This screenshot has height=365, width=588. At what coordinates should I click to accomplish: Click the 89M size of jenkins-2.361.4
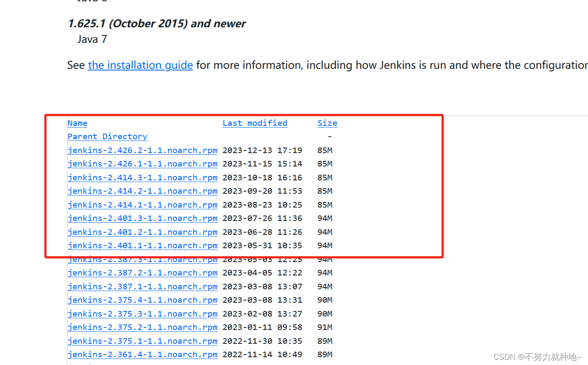(x=325, y=355)
